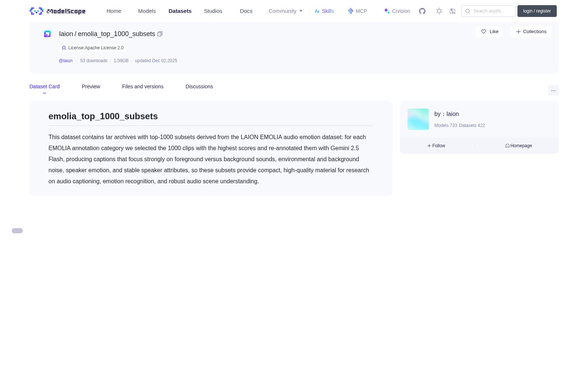Copy dataset name with copy icon
This screenshot has height=368, width=588.
click(160, 34)
